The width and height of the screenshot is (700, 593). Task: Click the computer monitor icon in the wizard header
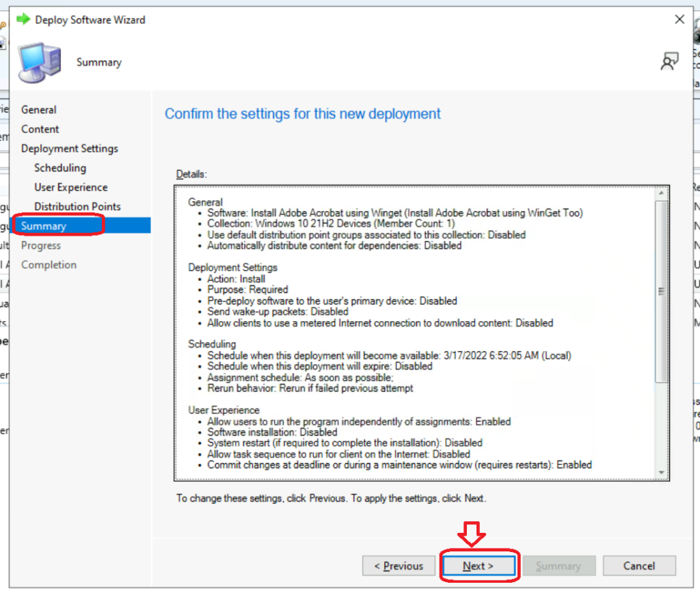[x=40, y=63]
